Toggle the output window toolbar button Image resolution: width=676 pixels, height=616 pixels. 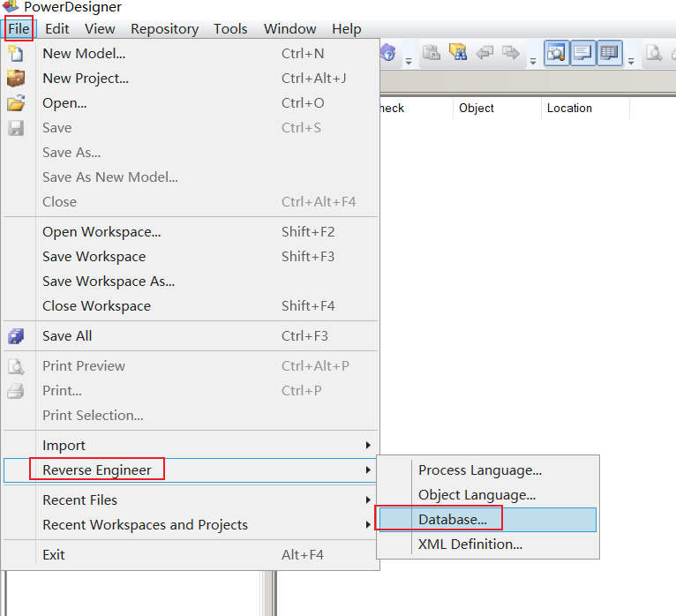pos(582,53)
